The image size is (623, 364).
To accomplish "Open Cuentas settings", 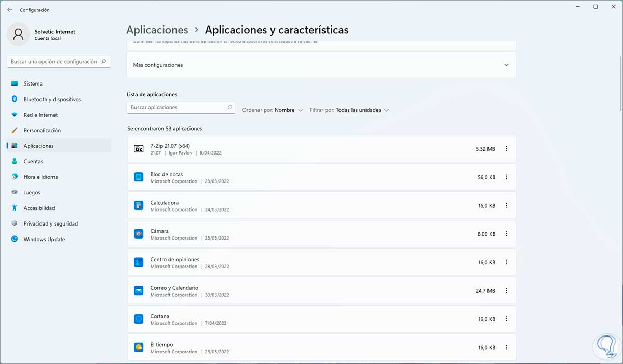I will (x=59, y=161).
